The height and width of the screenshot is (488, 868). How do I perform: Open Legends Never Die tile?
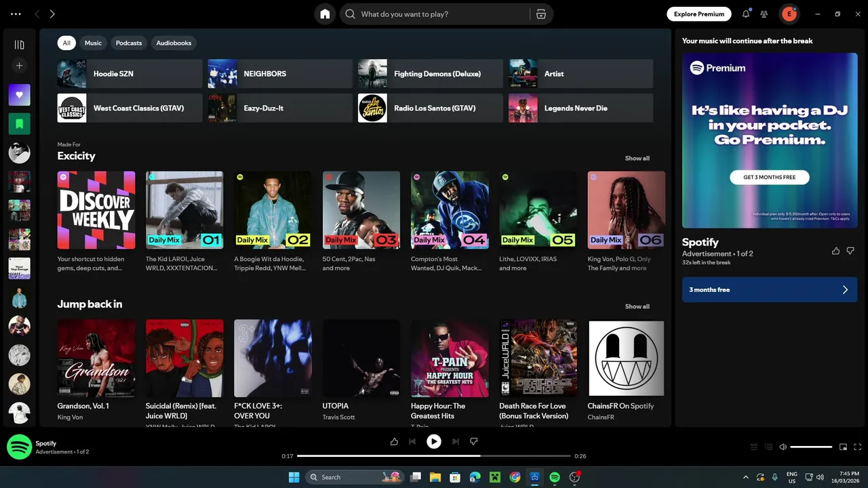[581, 108]
